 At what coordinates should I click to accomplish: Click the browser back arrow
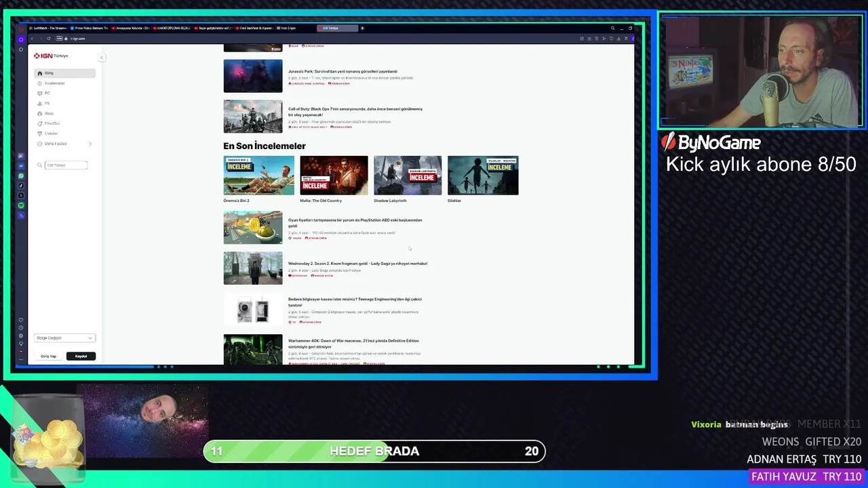tap(32, 39)
